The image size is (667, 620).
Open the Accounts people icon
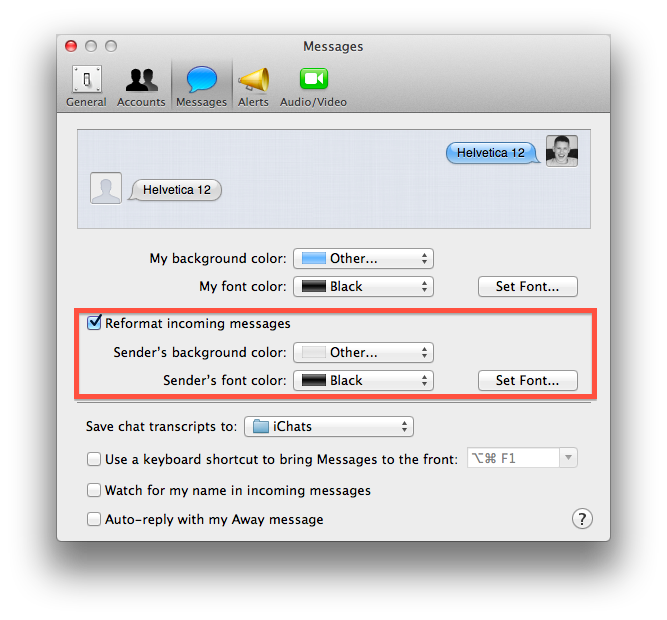[x=142, y=80]
